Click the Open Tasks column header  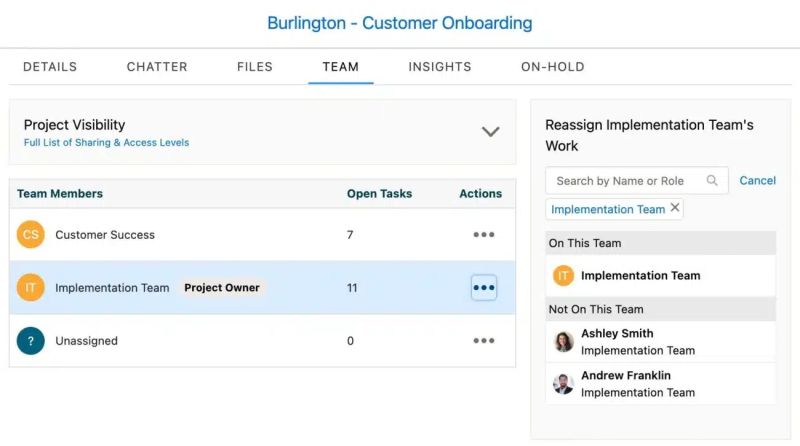[380, 193]
